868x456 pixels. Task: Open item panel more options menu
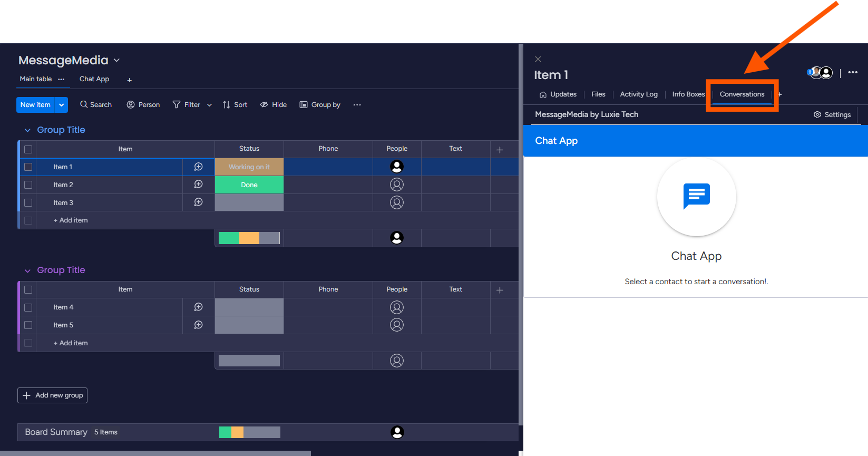click(x=853, y=72)
